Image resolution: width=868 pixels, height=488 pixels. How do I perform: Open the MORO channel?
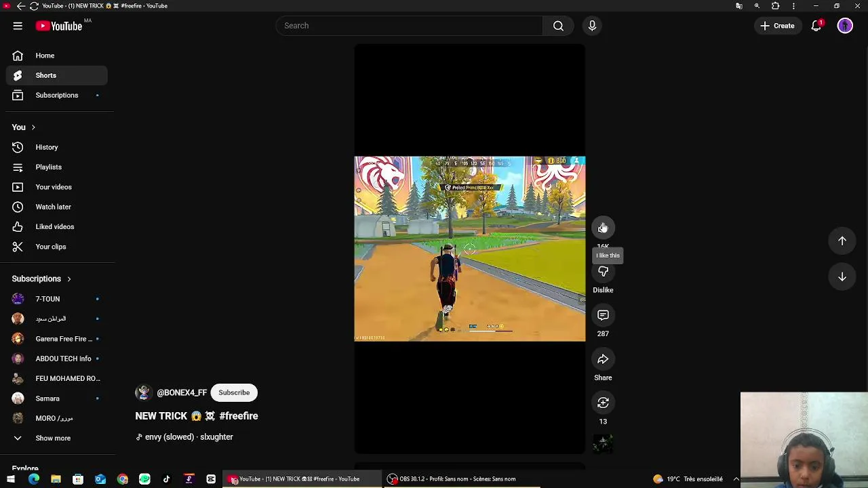57,418
